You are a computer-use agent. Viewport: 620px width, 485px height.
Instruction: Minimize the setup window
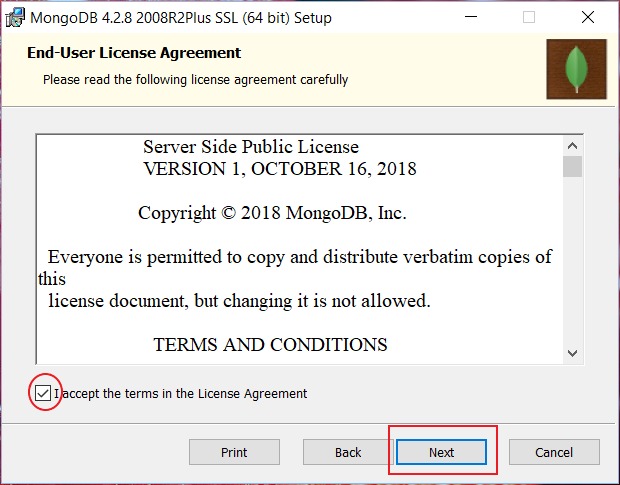pos(471,17)
